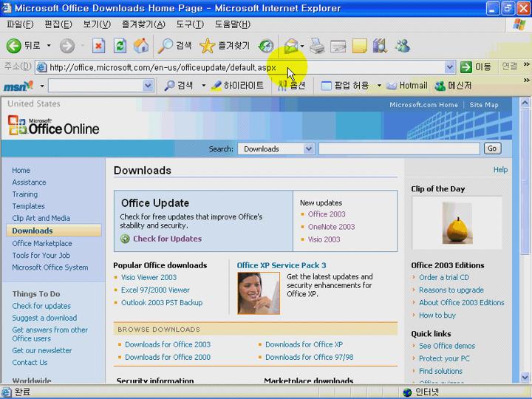The height and width of the screenshot is (399, 532).
Task: Open Messenger people toolbar icon
Action: pos(403,46)
